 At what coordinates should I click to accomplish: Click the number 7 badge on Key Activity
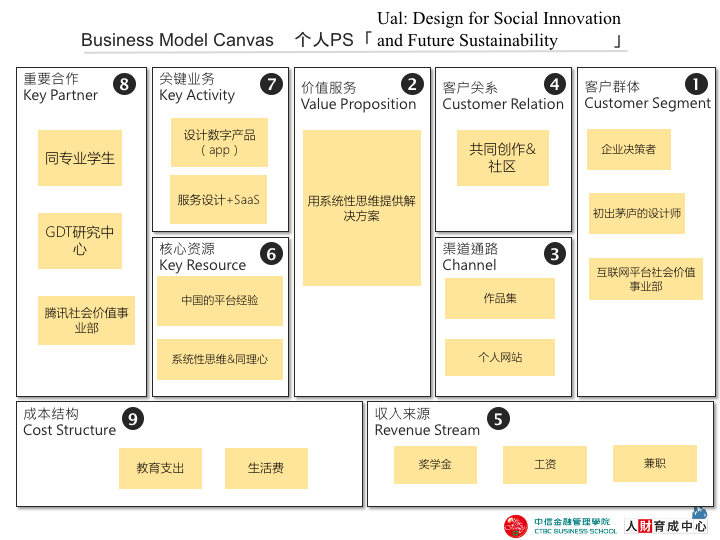[271, 84]
